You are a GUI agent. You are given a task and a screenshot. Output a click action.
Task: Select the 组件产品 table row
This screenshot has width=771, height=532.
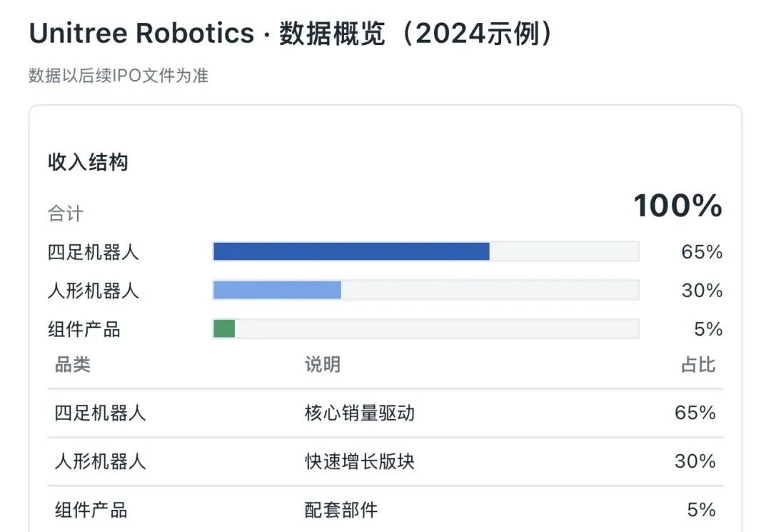[x=385, y=510]
